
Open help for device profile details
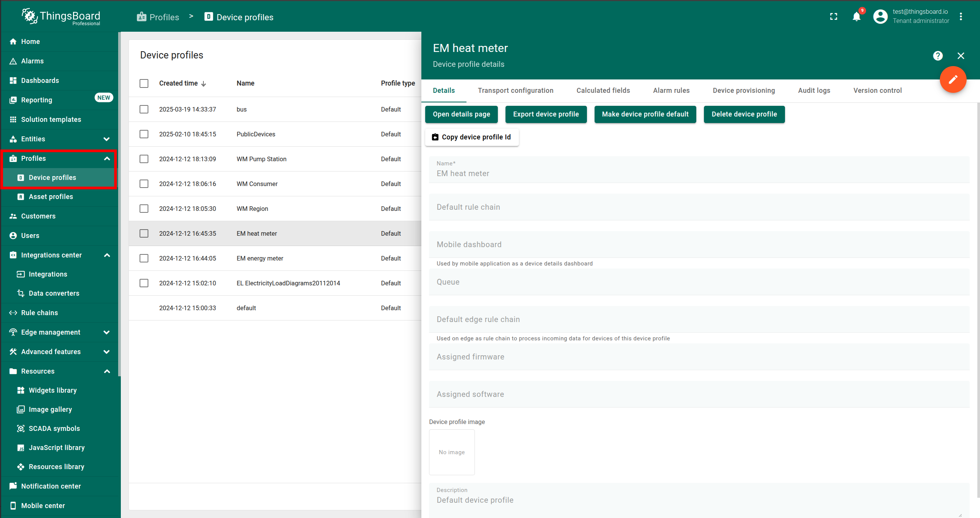(x=938, y=56)
